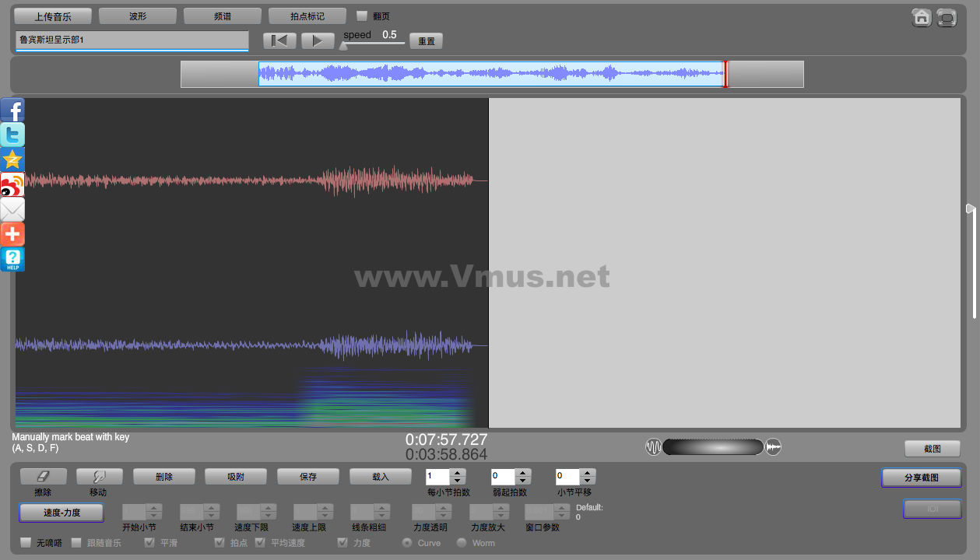
Task: Switch to the 频谱 spectrum view
Action: [222, 16]
